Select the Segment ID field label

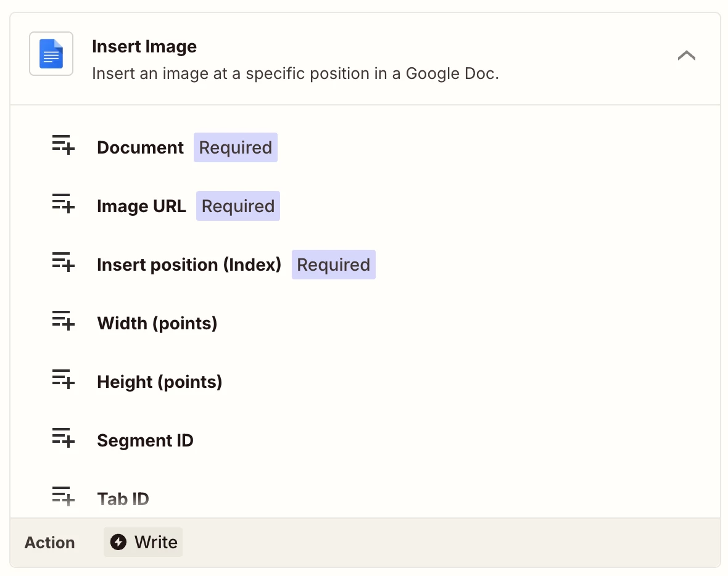pos(145,441)
